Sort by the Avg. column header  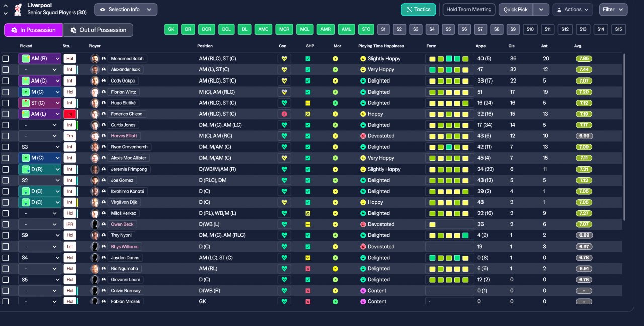pos(578,46)
